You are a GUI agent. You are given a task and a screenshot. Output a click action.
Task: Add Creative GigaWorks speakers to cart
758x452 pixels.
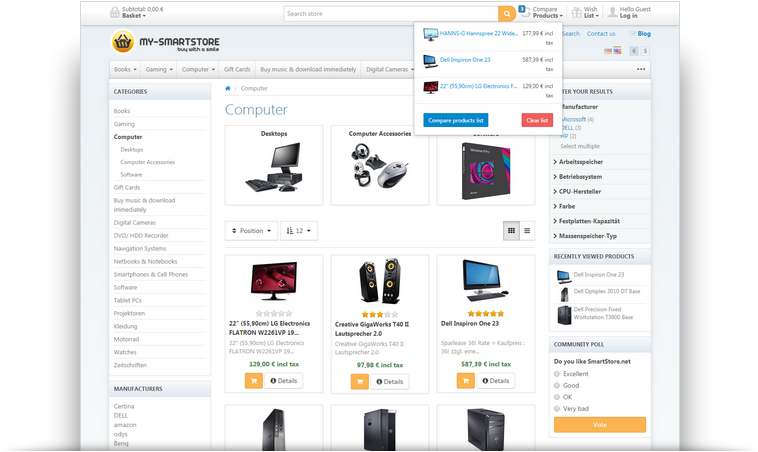tap(360, 381)
